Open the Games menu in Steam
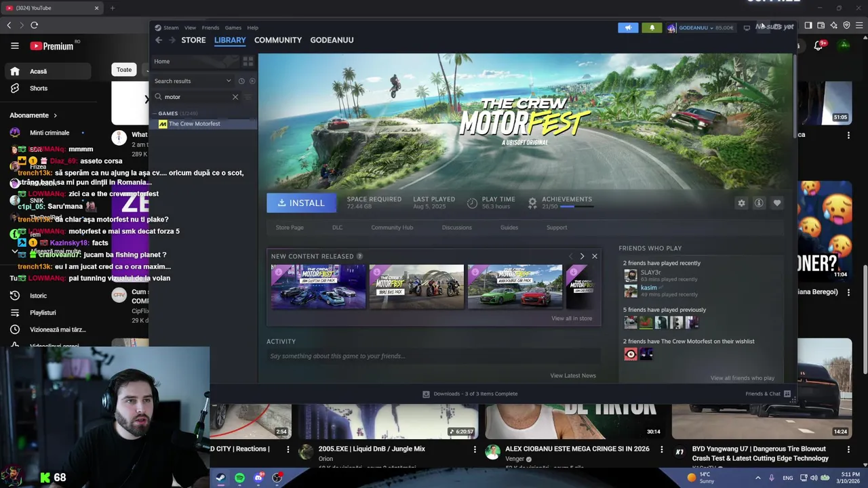The height and width of the screenshot is (488, 868). point(233,28)
